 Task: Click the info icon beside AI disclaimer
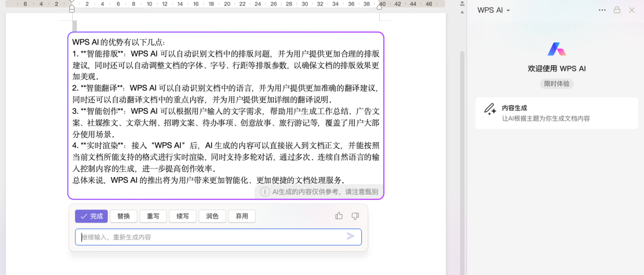click(x=265, y=192)
